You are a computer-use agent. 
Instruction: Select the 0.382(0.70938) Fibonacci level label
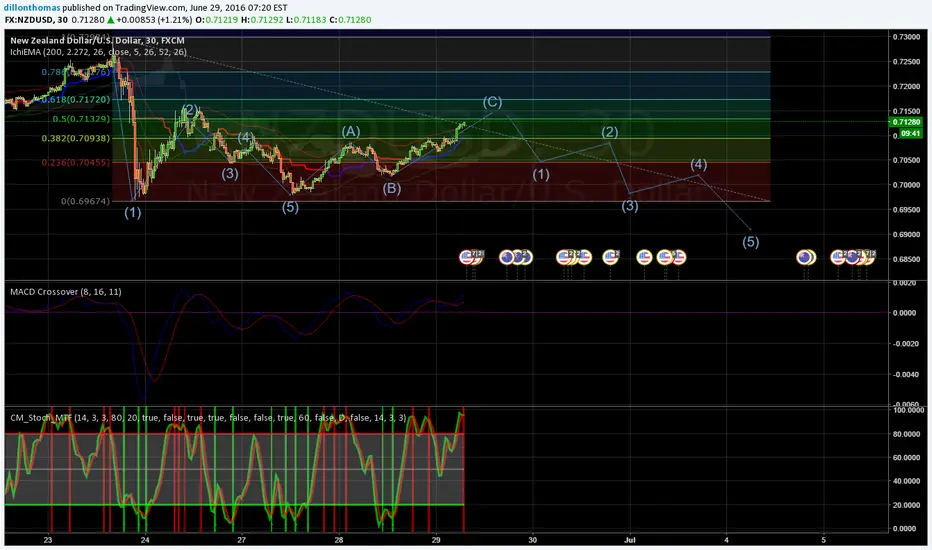75,139
